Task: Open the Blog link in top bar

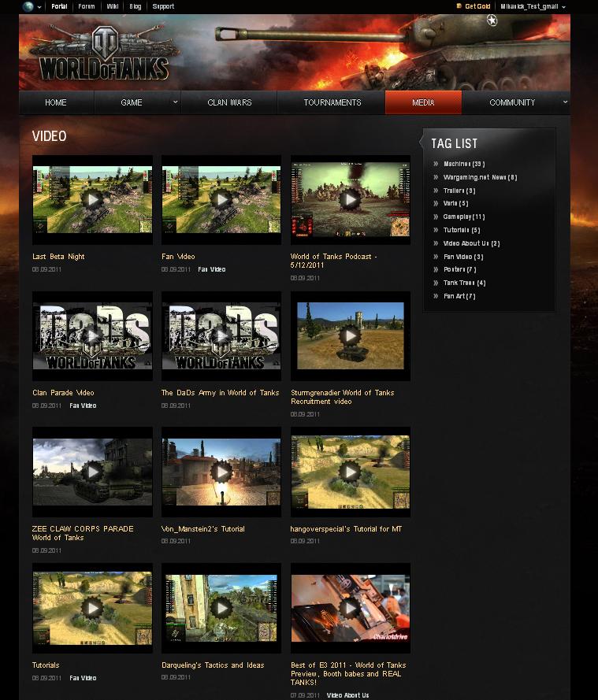Action: (x=136, y=6)
